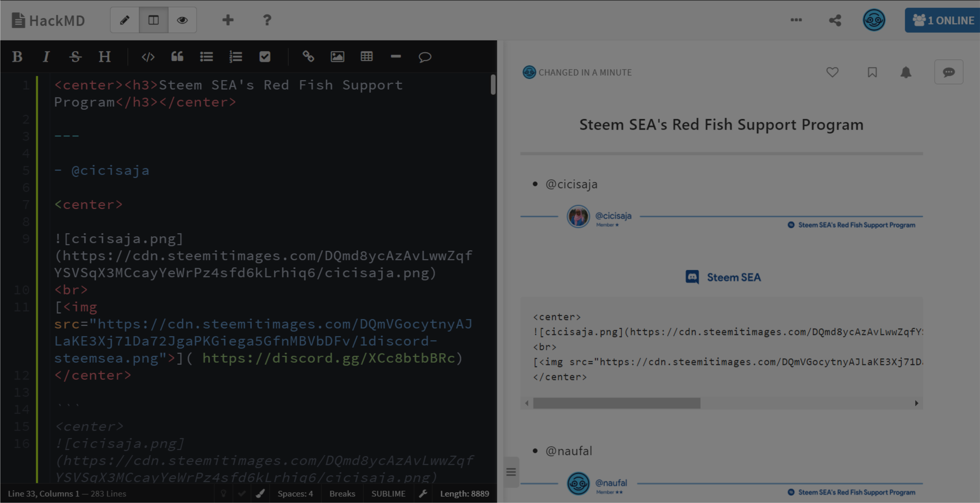Switch to edit-only mode with the pencil icon
The image size is (980, 503).
click(x=124, y=20)
